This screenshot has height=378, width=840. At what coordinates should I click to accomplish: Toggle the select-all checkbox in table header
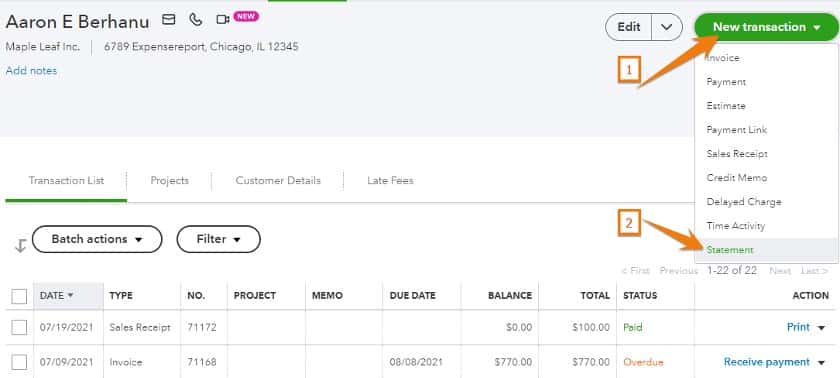tap(19, 296)
